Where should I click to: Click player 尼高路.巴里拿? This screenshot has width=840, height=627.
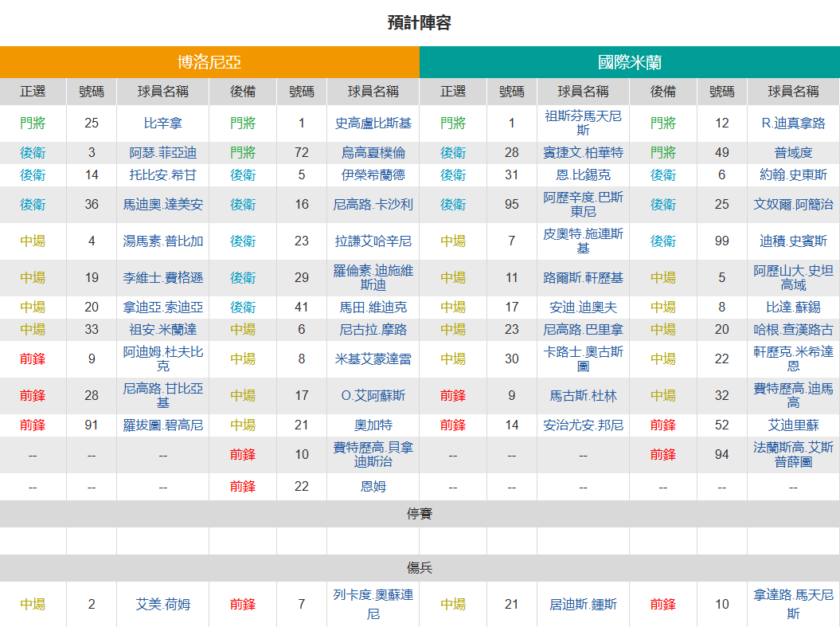(583, 330)
